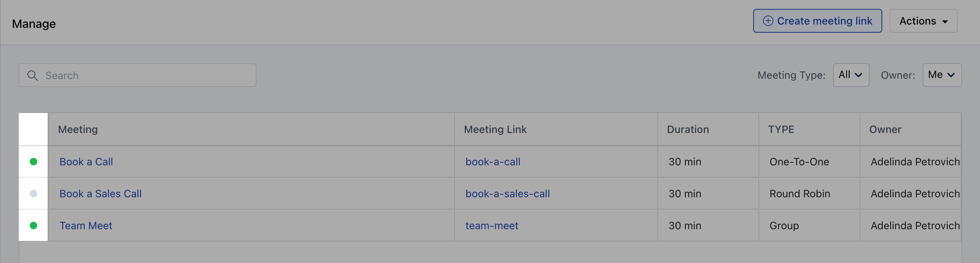Open the Book a Sales Call meeting

[x=100, y=194]
